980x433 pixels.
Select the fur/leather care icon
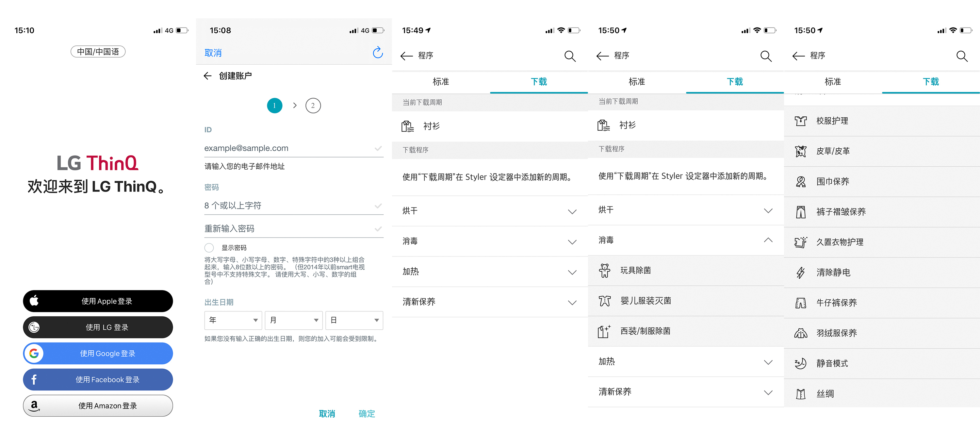coord(800,151)
